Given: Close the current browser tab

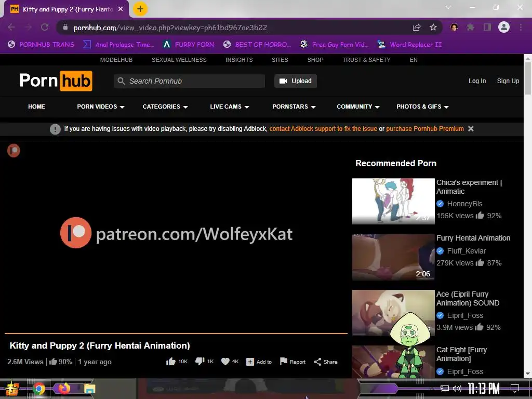Looking at the screenshot, I should coord(121,9).
